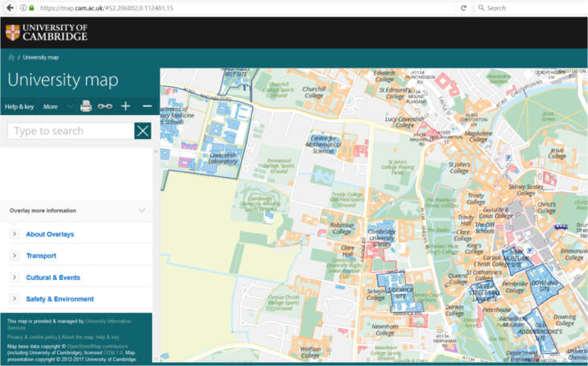Image resolution: width=588 pixels, height=366 pixels.
Task: Click Trinity College label on map
Action: coord(476,199)
